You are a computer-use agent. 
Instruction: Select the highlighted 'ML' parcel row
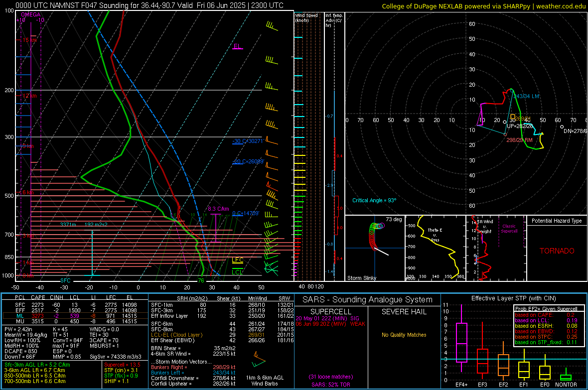tap(75, 316)
